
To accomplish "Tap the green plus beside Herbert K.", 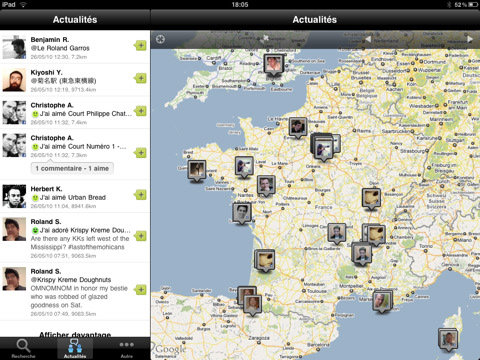I will (141, 195).
